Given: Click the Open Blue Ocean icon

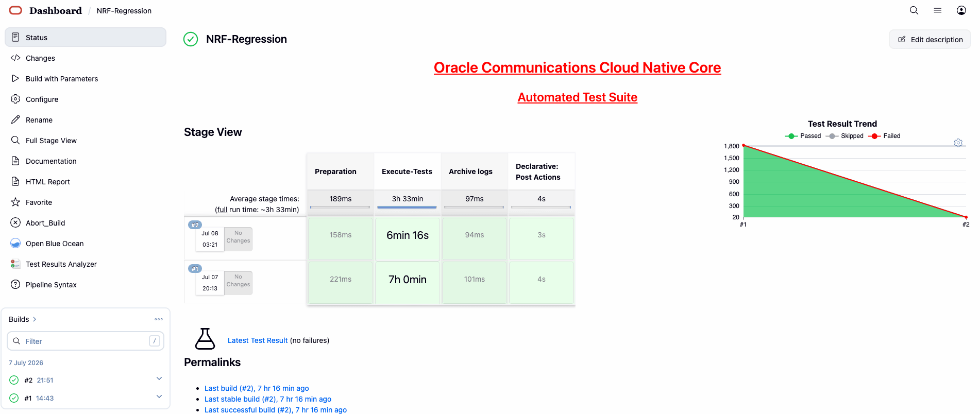Looking at the screenshot, I should pos(15,243).
